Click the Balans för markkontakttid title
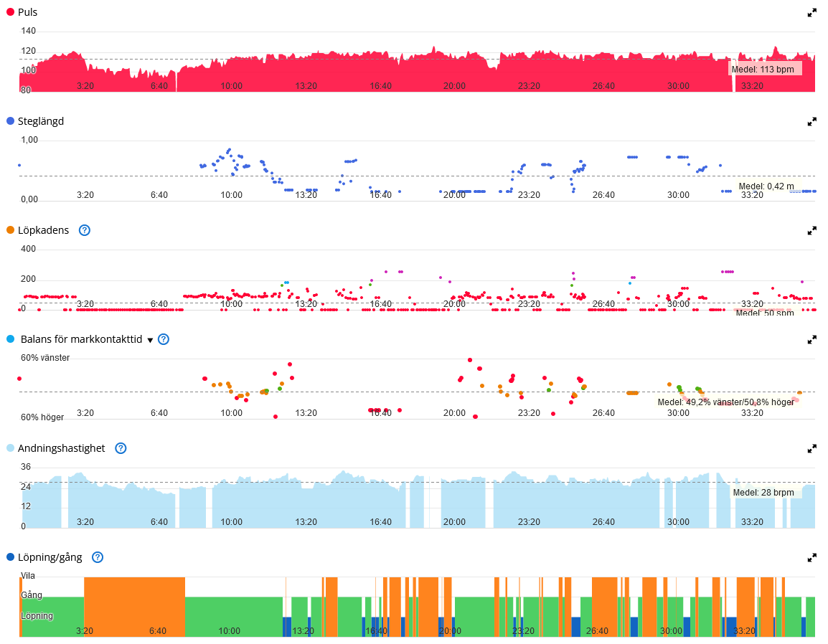The width and height of the screenshot is (828, 644). pyautogui.click(x=81, y=339)
